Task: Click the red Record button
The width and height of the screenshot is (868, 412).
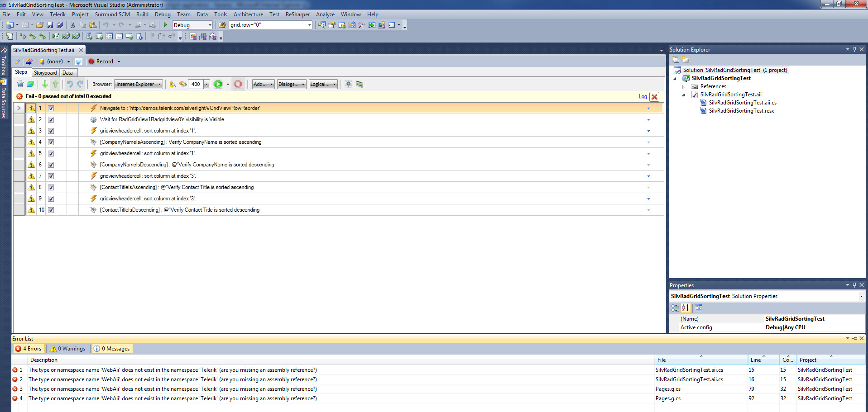Action: coord(101,62)
